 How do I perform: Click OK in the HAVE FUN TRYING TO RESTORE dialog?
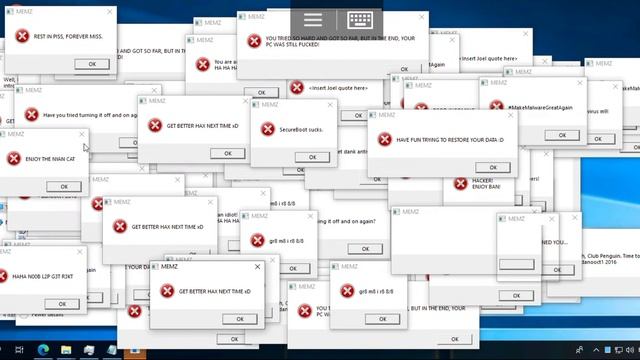(493, 167)
